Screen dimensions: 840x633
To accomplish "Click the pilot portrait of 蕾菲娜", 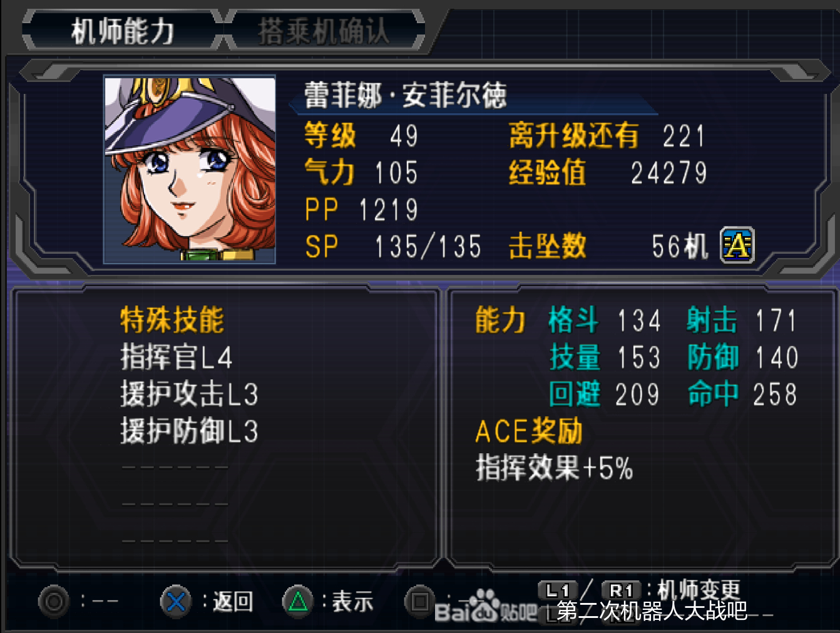I will click(x=190, y=169).
